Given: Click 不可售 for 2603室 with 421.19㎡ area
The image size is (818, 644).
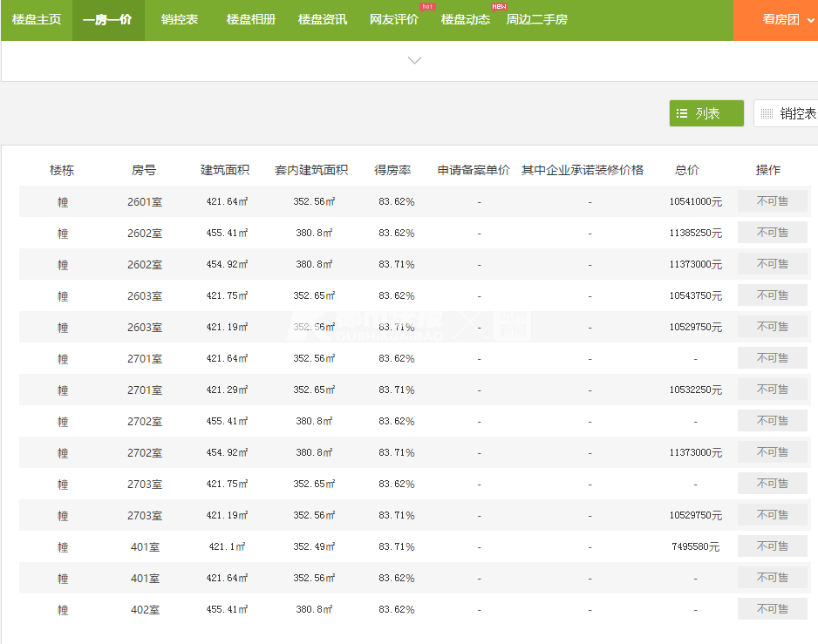Looking at the screenshot, I should (773, 327).
